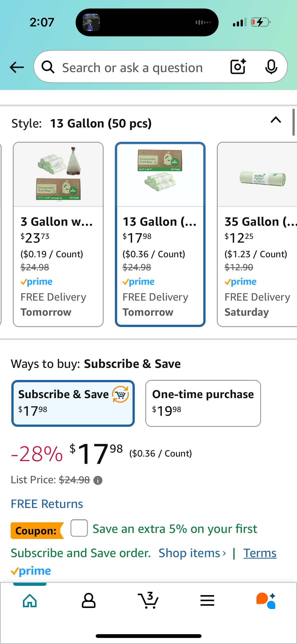Select One-time purchase option
The height and width of the screenshot is (644, 297).
click(203, 403)
